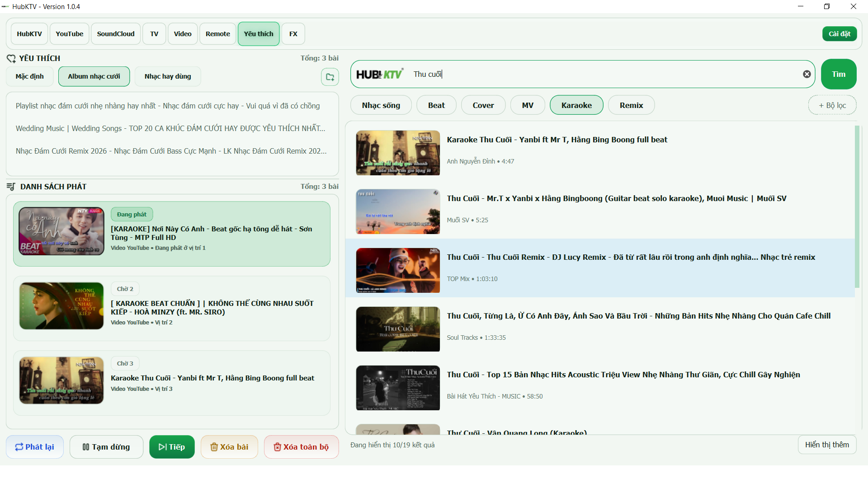Open the Bộ lọc filter options
Screen dimensions: 868x488
[832, 105]
